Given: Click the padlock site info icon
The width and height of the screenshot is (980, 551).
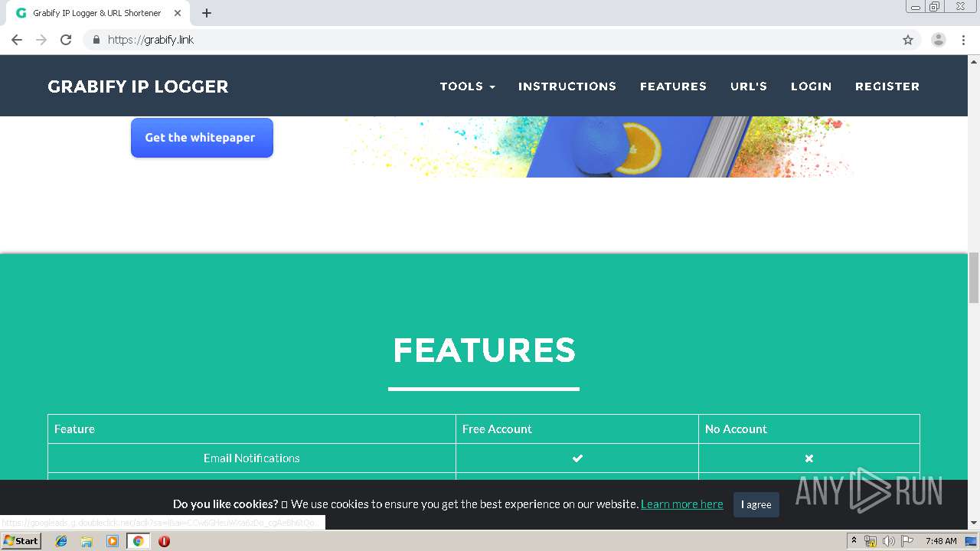Looking at the screenshot, I should 96,40.
